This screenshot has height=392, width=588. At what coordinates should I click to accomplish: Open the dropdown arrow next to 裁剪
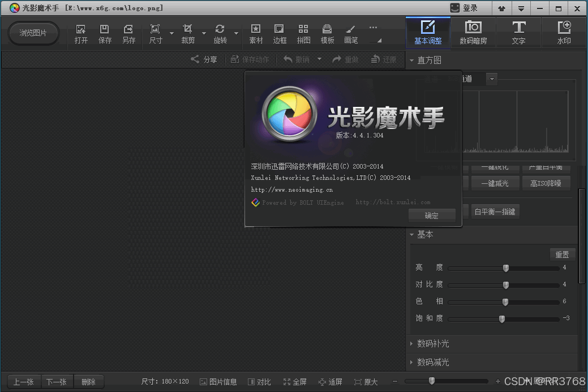pos(204,33)
